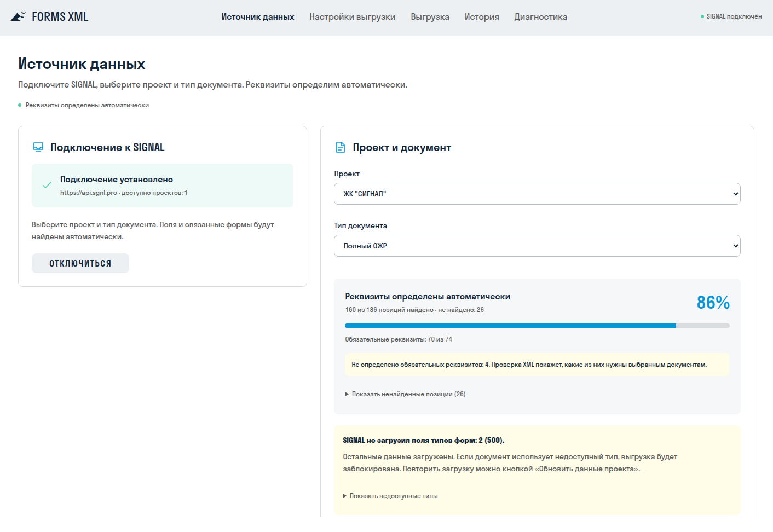Click the 86% completion value
This screenshot has width=773, height=532.
tap(713, 302)
